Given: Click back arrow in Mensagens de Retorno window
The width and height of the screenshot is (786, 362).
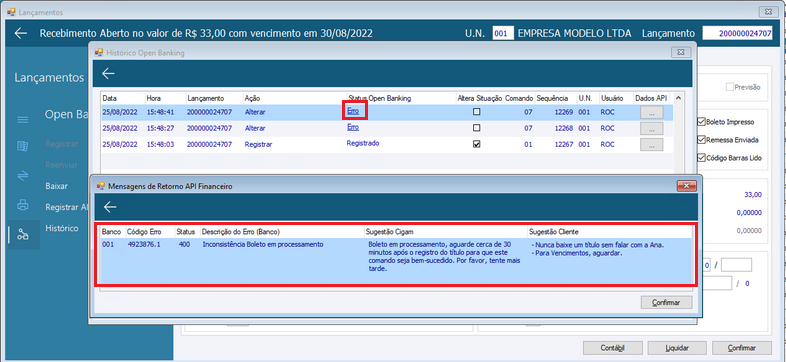Looking at the screenshot, I should [110, 207].
